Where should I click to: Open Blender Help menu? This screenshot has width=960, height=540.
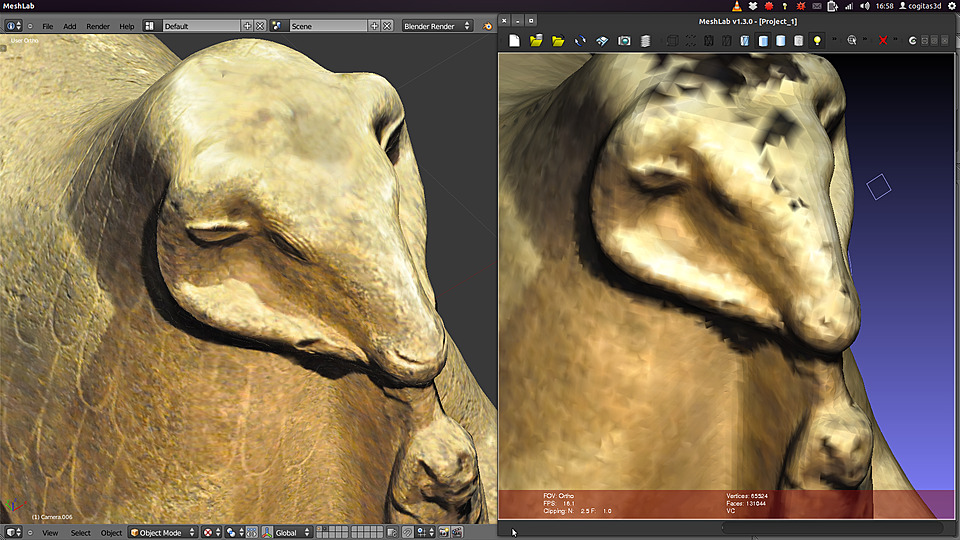127,26
